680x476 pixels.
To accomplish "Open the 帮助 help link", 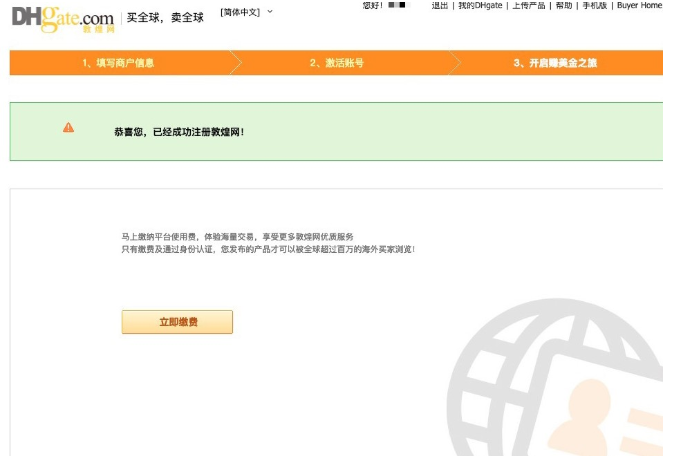I will point(564,6).
